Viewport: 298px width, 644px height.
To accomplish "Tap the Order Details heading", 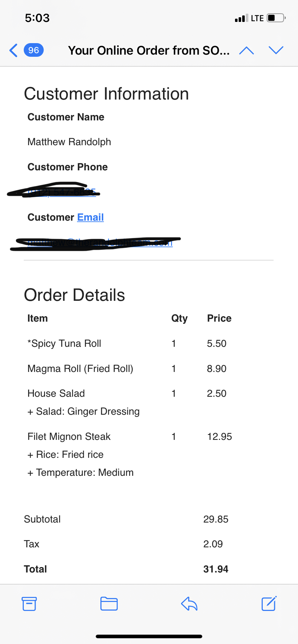I will (74, 295).
